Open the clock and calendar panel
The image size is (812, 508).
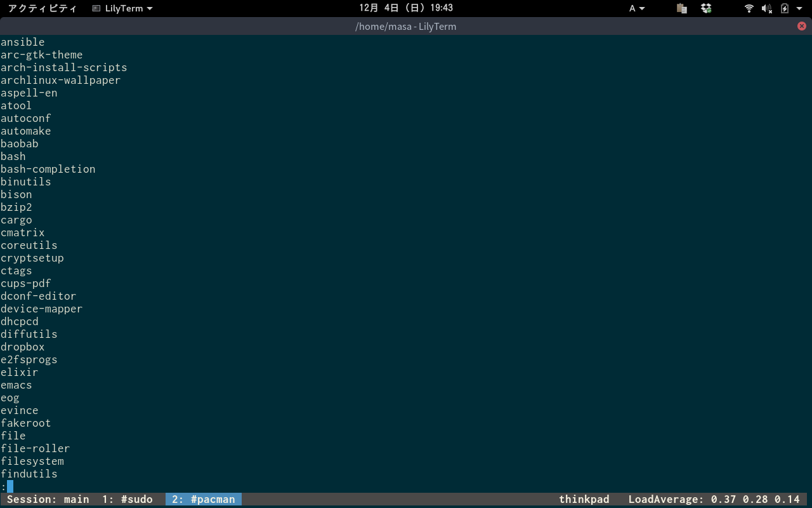406,8
